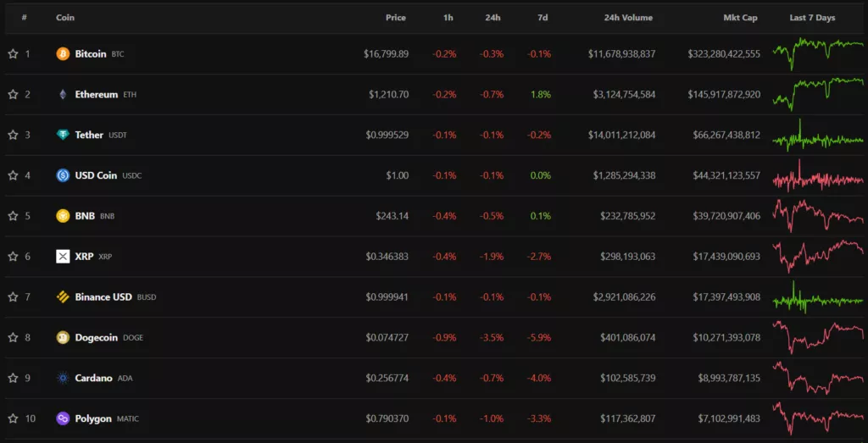Click the Dogecoin logo icon
This screenshot has height=443, width=868.
tap(63, 337)
